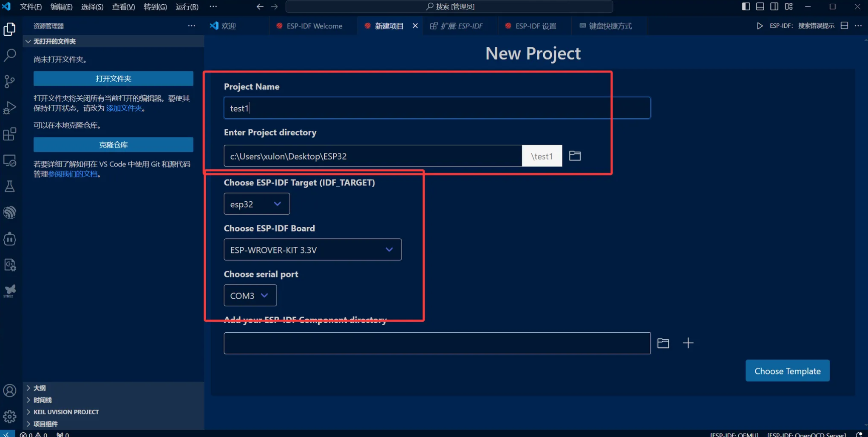868x437 pixels.
Task: Collapse the 无打开的文件夹 section
Action: (113, 41)
